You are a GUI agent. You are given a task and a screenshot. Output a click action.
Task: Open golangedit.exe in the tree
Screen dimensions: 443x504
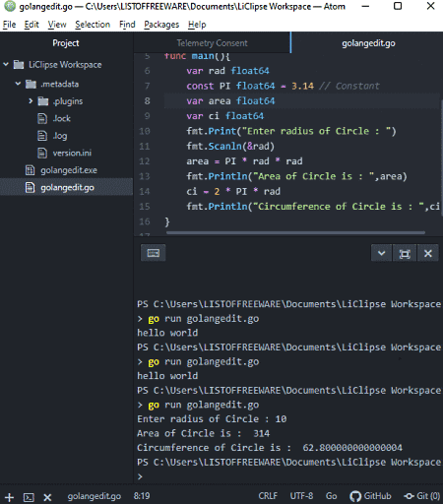click(69, 170)
